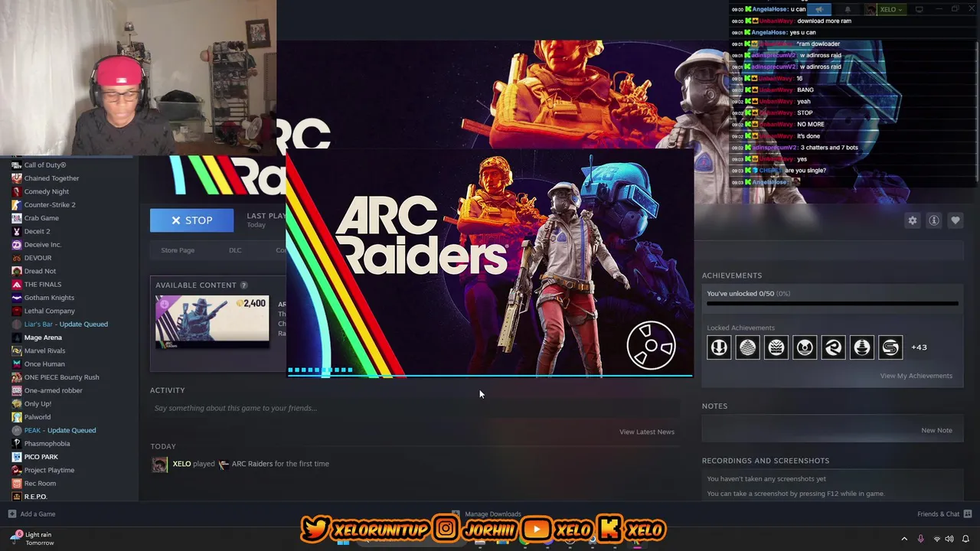Click the microphone tray icon

tap(920, 540)
